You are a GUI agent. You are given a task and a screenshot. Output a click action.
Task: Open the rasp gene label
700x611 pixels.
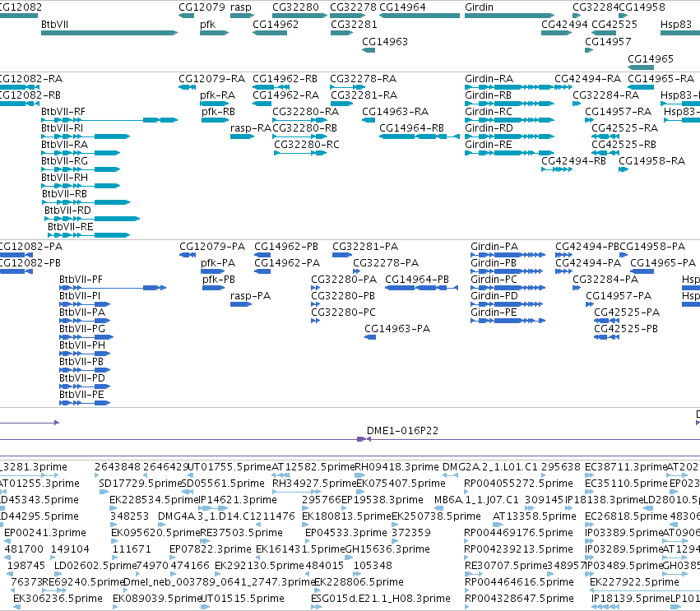point(241,7)
